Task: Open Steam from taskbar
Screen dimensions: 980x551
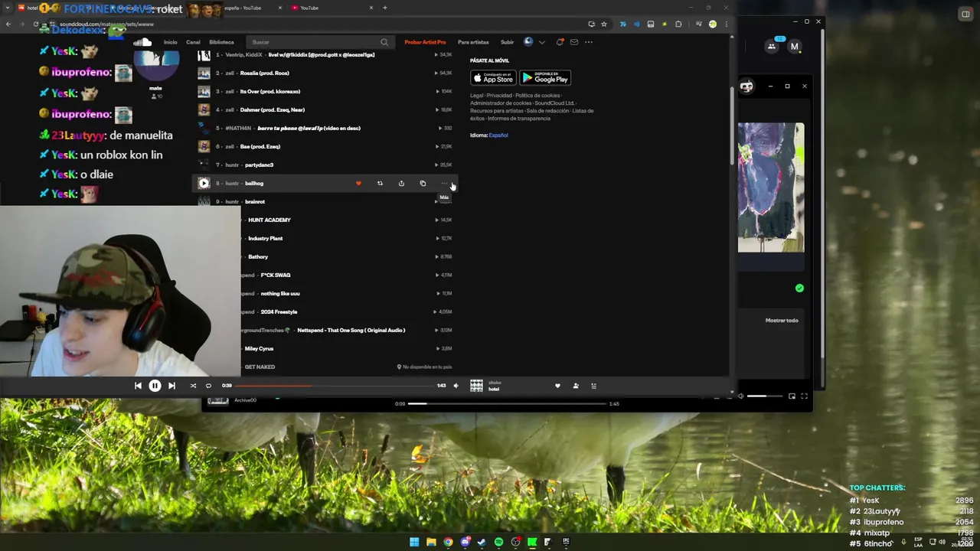Action: click(482, 542)
